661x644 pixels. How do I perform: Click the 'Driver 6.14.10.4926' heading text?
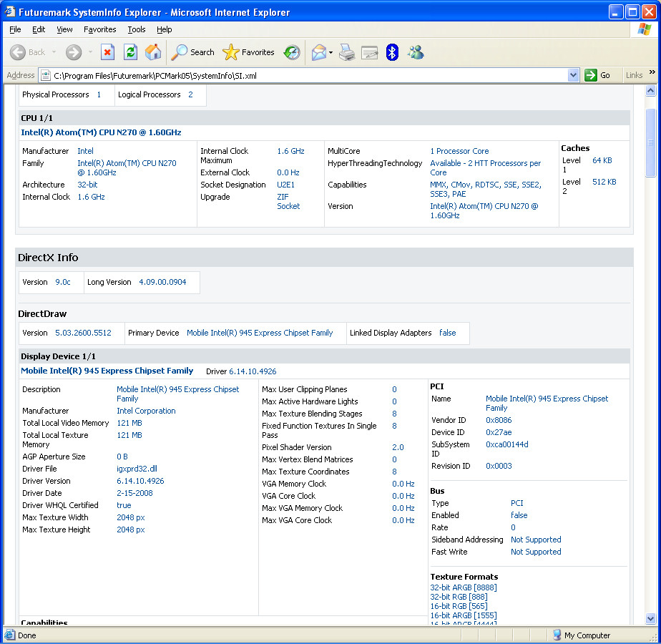(x=241, y=371)
